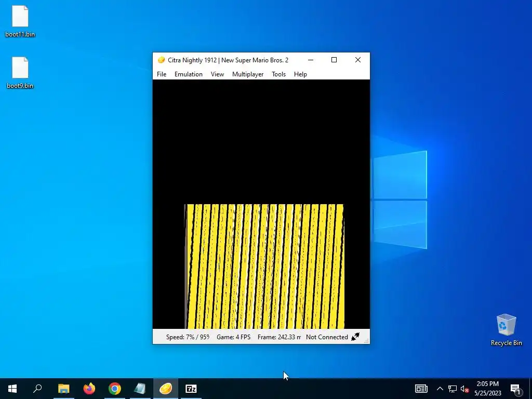Image resolution: width=532 pixels, height=399 pixels.
Task: Click the Speed 7% status entry
Action: [x=188, y=337]
